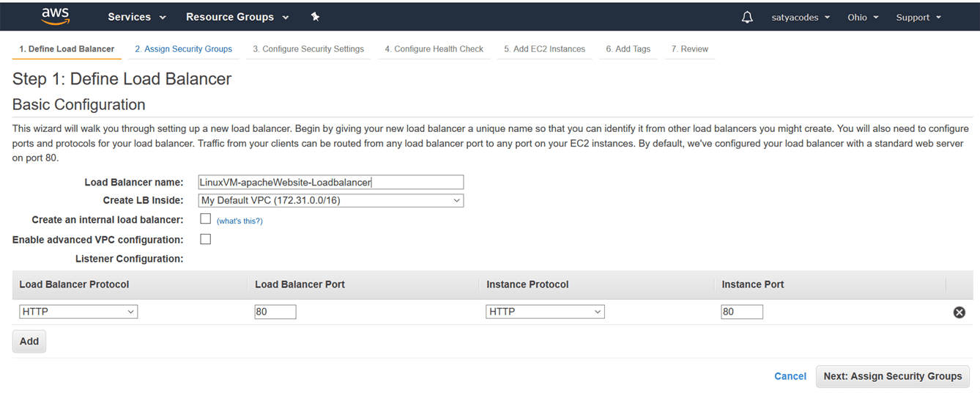Click the pin shortcut icon in navbar
This screenshot has height=393, width=980.
[x=315, y=17]
